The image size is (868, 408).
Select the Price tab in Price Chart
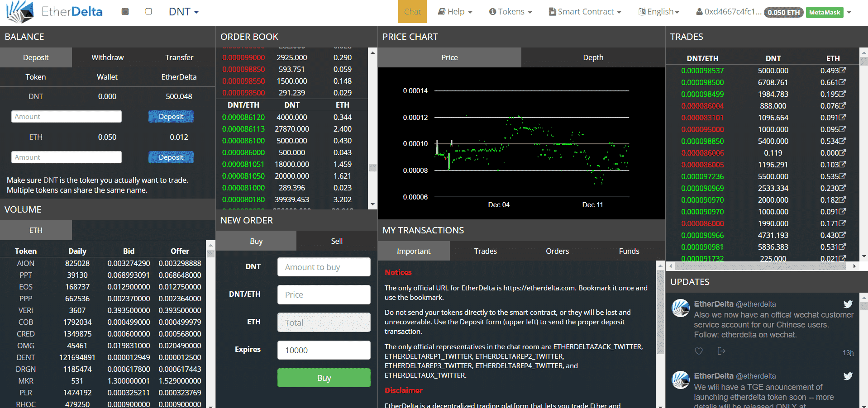coord(449,57)
